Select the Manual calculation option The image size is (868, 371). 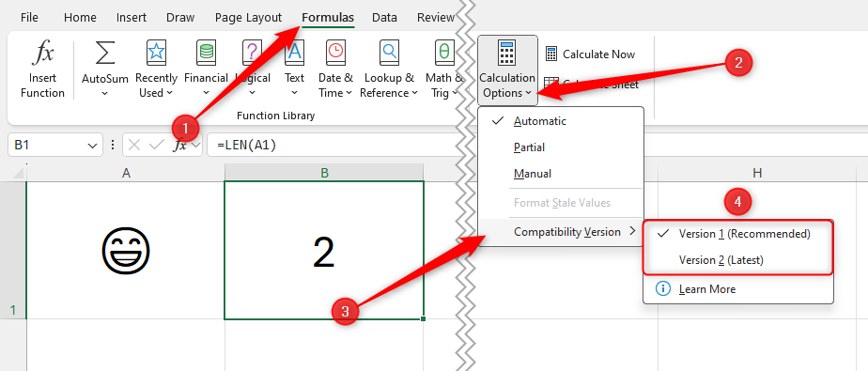coord(561,174)
